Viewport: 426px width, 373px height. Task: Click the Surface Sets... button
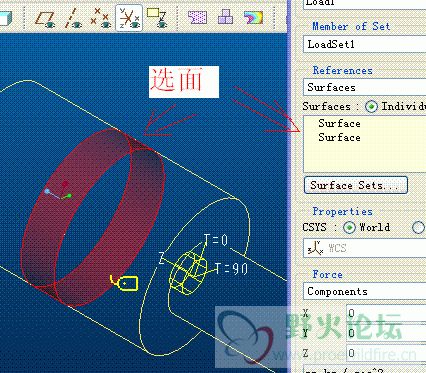tap(356, 185)
